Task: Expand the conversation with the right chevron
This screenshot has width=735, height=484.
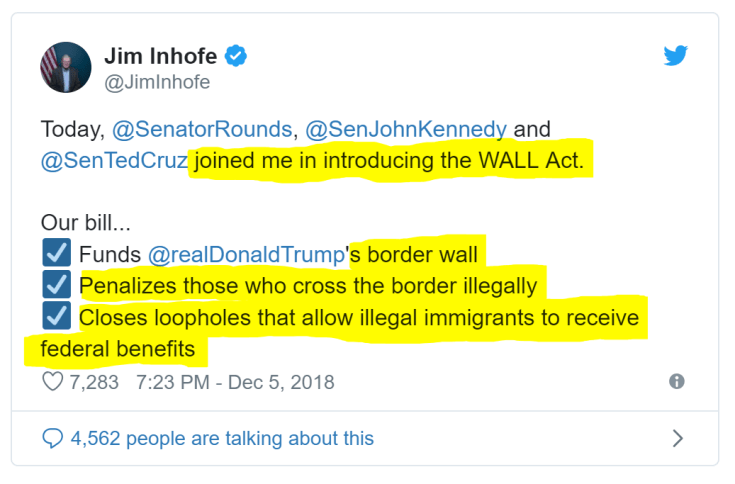Action: 677,438
